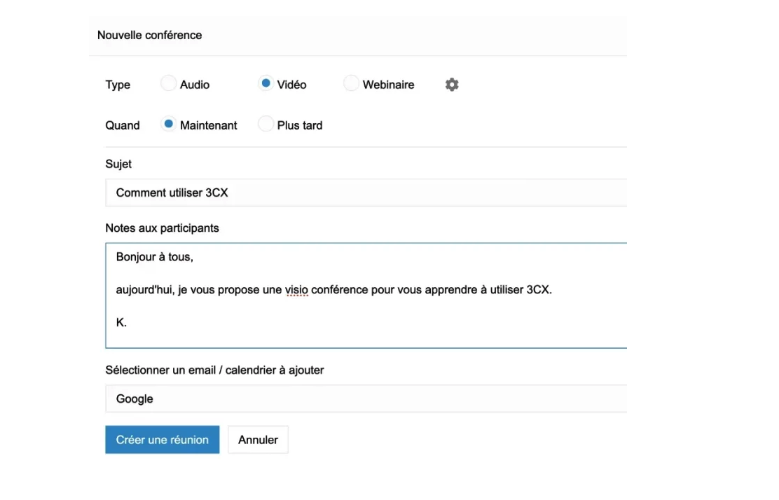Choose the Vidéo radio option
779x500 pixels.
[x=266, y=84]
